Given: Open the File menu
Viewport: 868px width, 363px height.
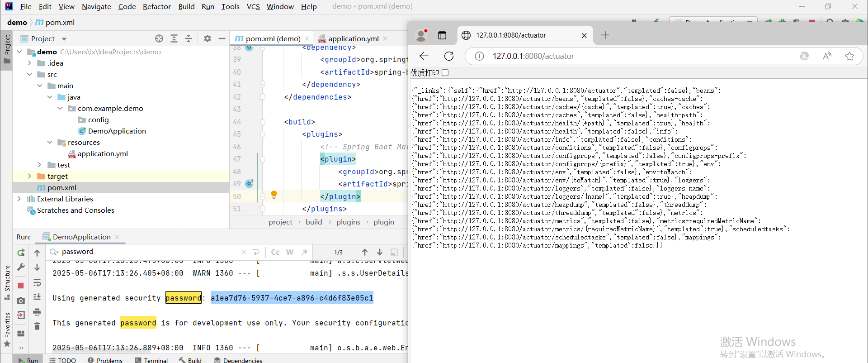Looking at the screenshot, I should click(26, 6).
